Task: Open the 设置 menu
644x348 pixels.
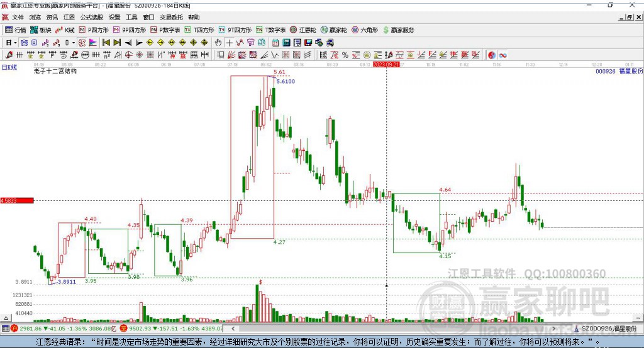Action: pos(114,17)
